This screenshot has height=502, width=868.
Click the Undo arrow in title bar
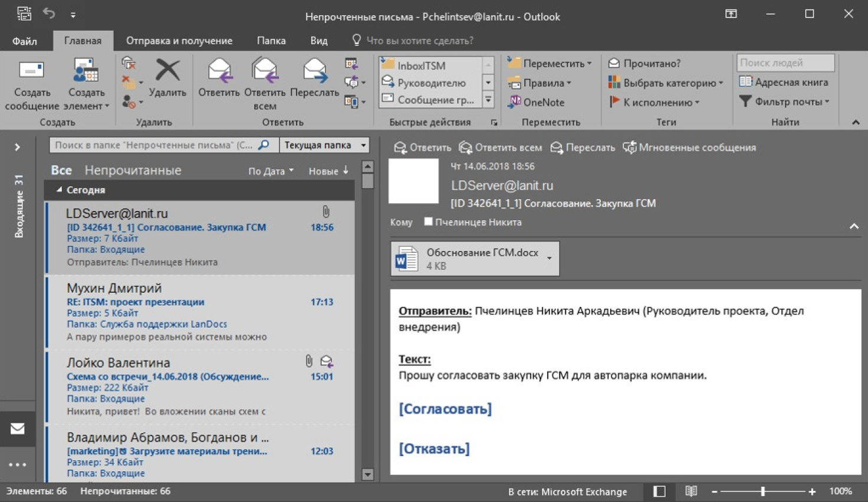click(x=49, y=13)
